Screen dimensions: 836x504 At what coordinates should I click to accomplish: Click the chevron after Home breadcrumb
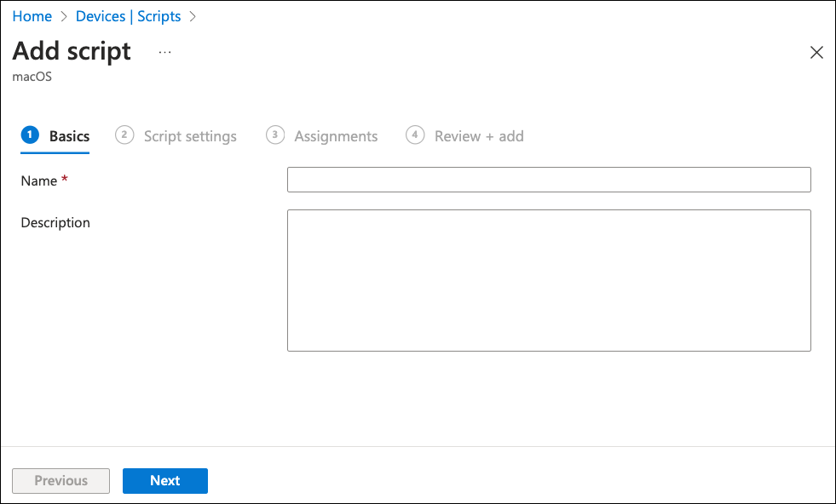(64, 17)
